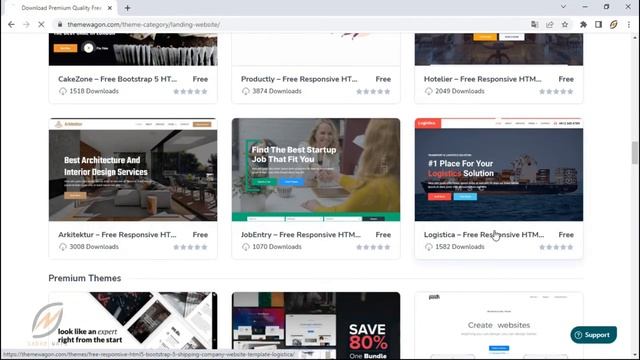Stop loading the page
The image size is (640, 360).
(41, 24)
